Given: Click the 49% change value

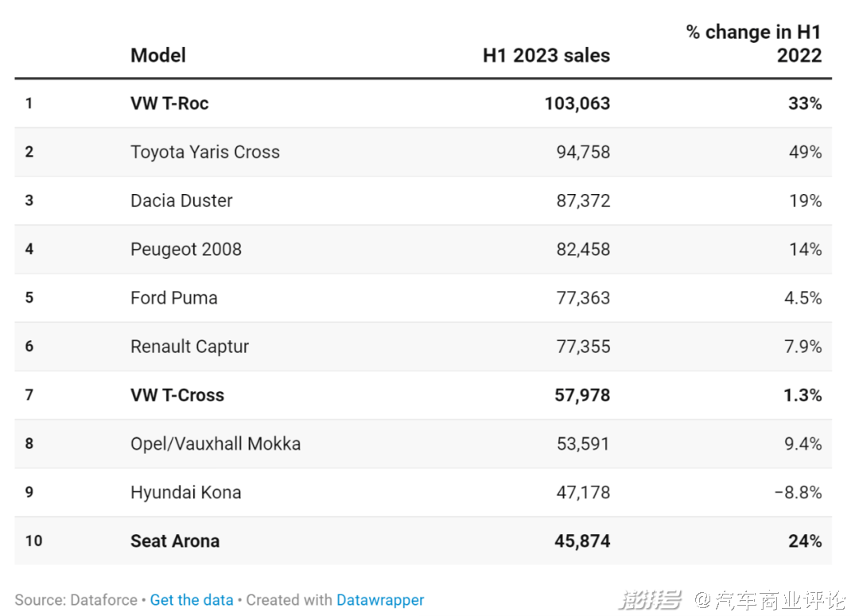Looking at the screenshot, I should (x=805, y=152).
